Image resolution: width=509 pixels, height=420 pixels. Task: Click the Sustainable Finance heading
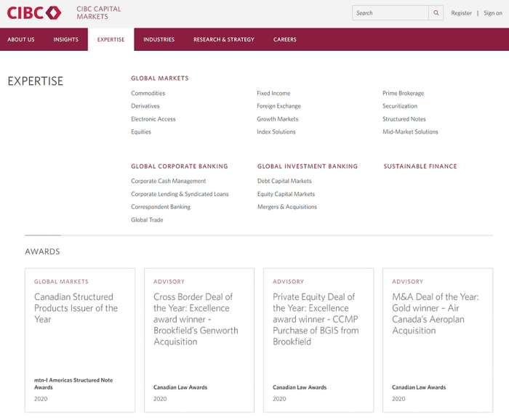[x=420, y=166]
